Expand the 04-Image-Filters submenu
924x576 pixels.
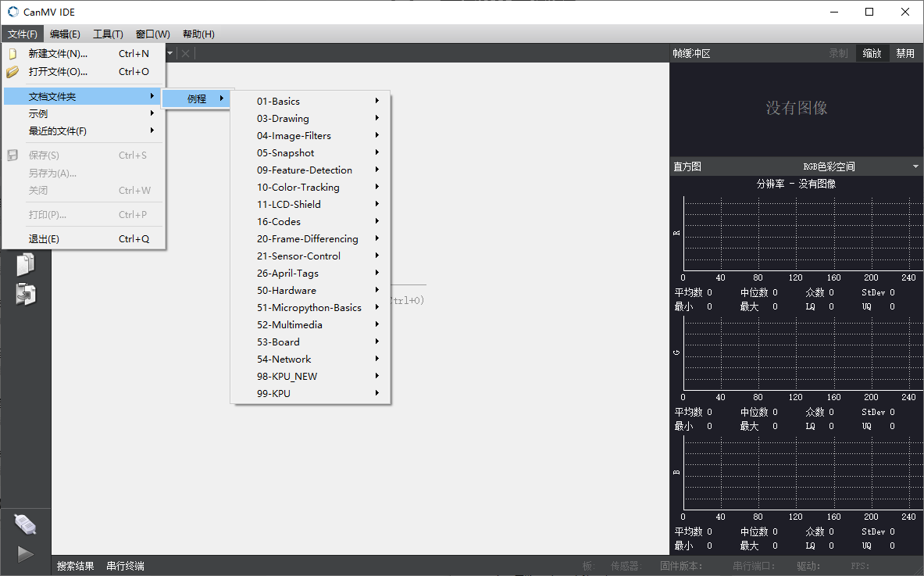coord(311,136)
